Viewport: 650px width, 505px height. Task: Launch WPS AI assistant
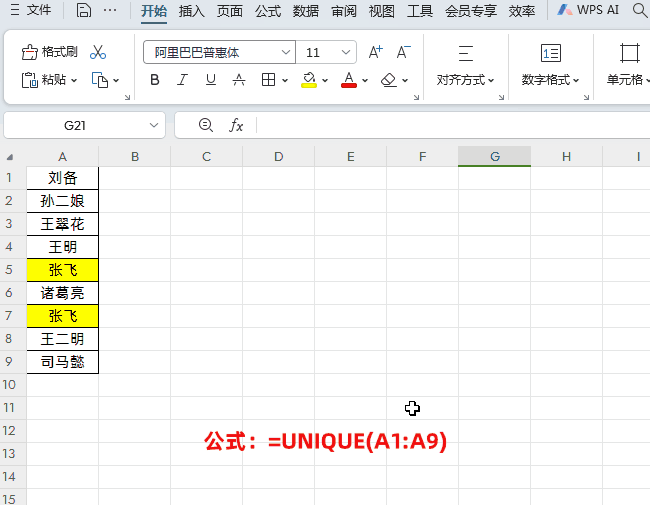(x=588, y=10)
